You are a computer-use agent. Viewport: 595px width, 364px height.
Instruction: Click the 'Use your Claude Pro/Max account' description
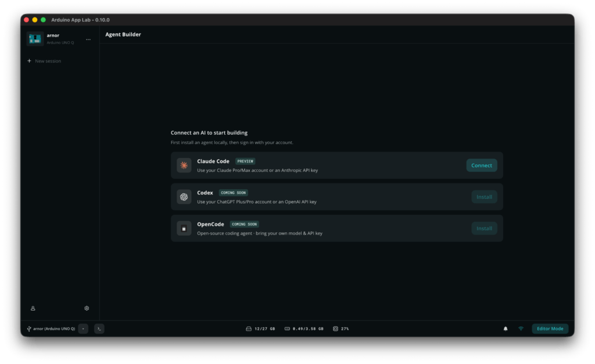(x=257, y=171)
